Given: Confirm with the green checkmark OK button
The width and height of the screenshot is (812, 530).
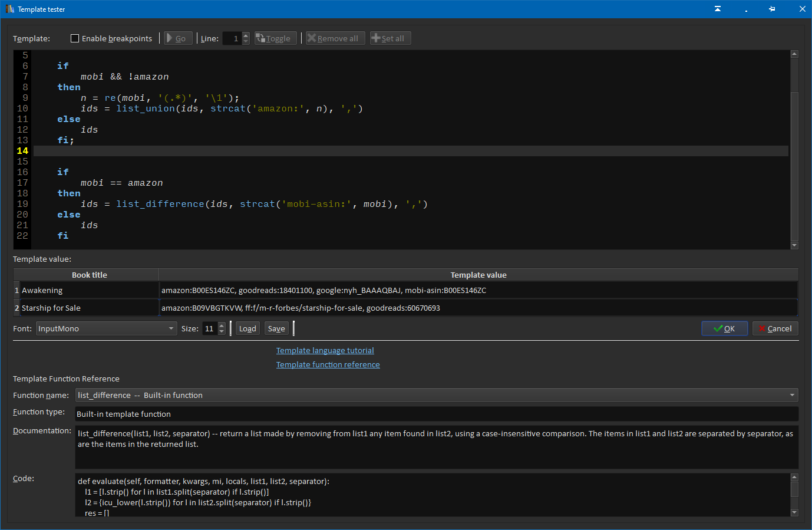Looking at the screenshot, I should point(724,328).
